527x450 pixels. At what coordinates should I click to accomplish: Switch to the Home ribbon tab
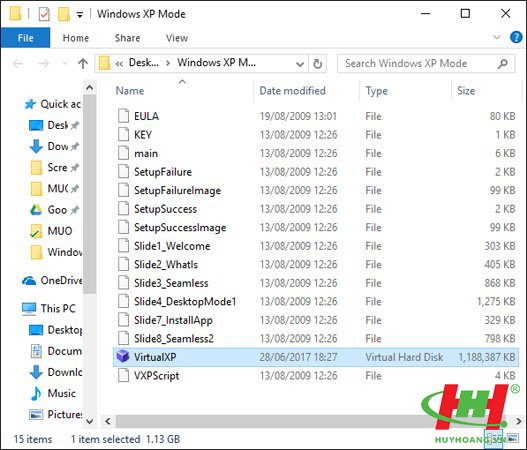point(76,38)
